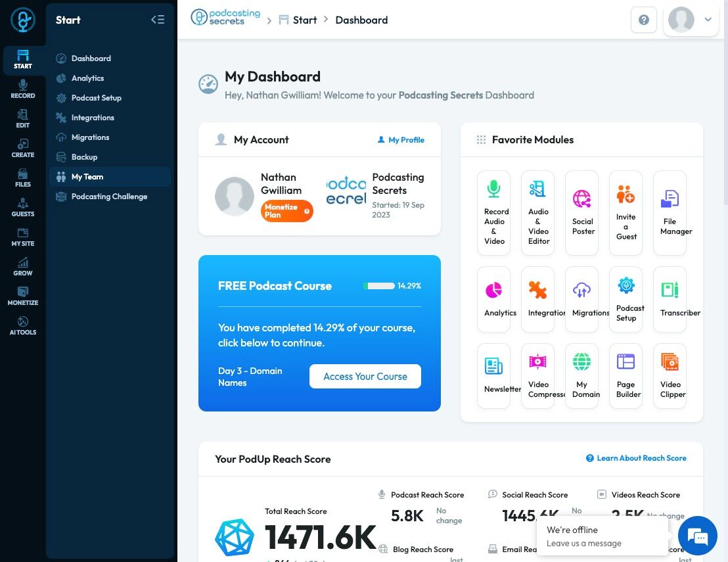This screenshot has height=562, width=728.
Task: Click the Dashboard breadcrumb
Action: pos(361,20)
